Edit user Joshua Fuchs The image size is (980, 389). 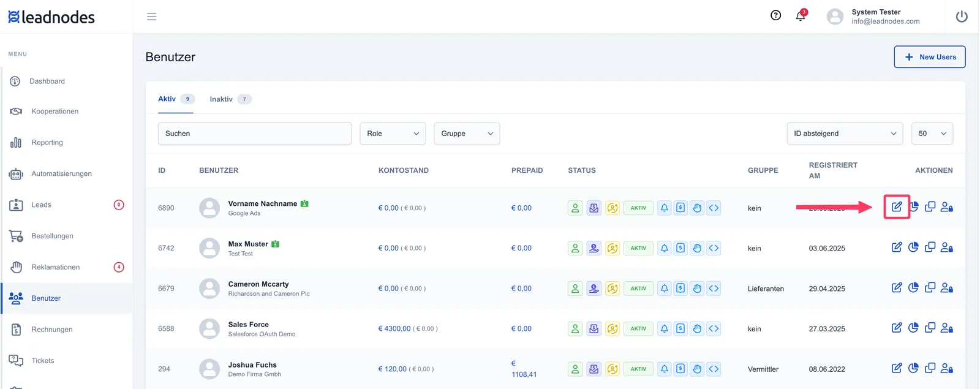tap(897, 368)
